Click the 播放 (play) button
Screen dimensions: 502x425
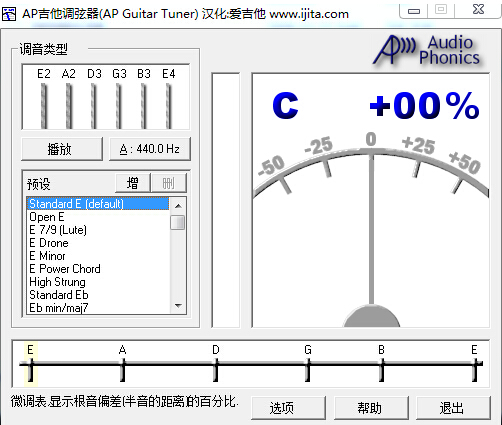[x=62, y=149]
